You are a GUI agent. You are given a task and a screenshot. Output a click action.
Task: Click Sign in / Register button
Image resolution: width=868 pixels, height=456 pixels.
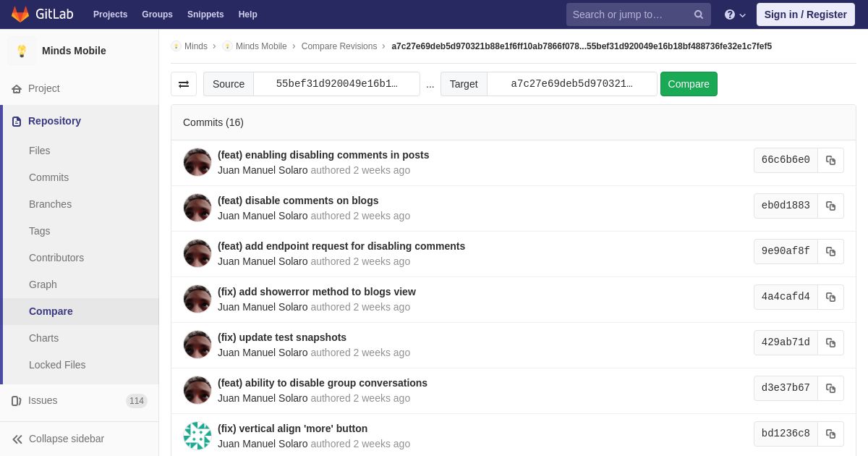click(805, 14)
